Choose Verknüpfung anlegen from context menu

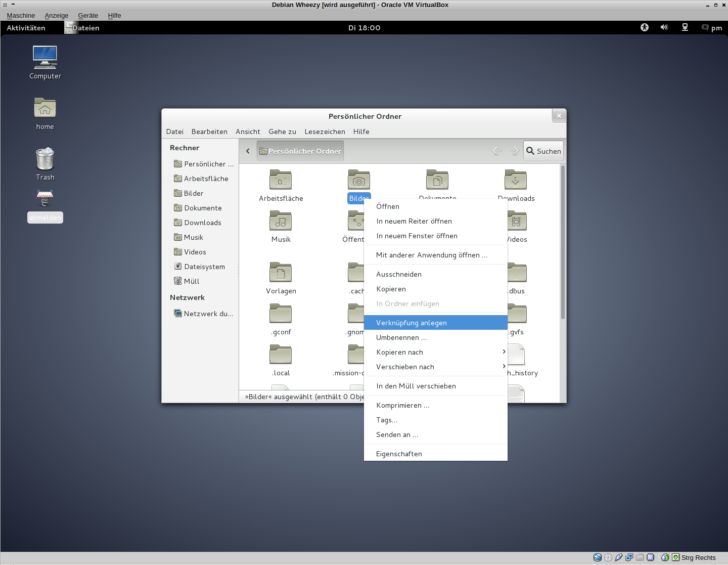(435, 323)
